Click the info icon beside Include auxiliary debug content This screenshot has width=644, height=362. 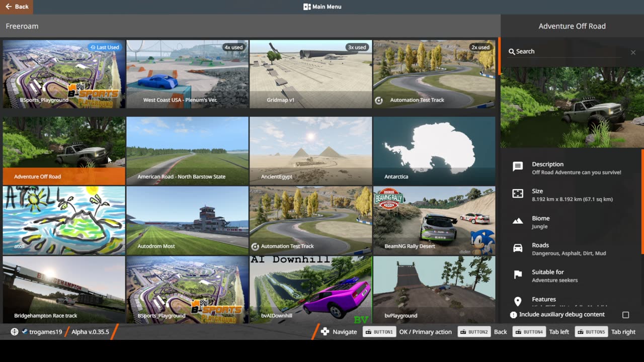click(513, 315)
